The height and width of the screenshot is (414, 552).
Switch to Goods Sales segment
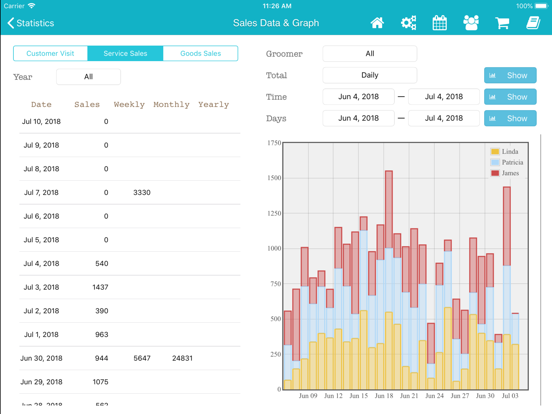(x=201, y=54)
